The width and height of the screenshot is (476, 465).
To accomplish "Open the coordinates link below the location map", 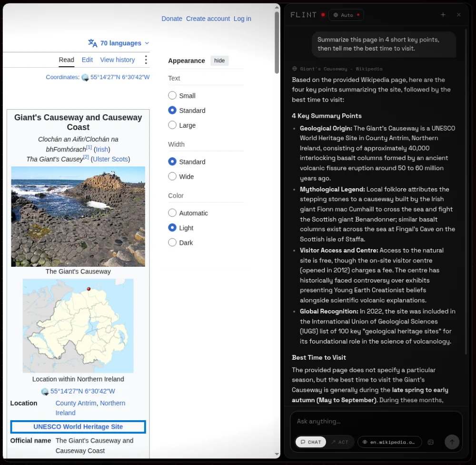I will (82, 392).
